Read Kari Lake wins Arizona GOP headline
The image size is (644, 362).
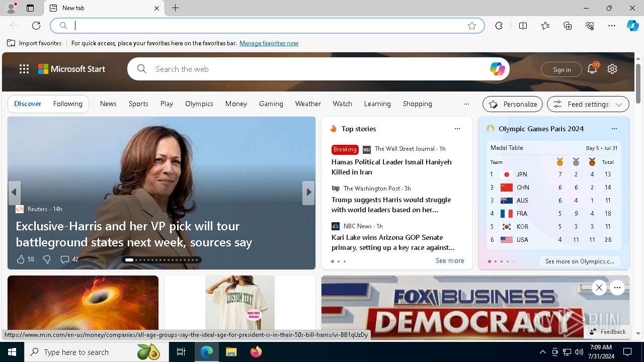393,242
